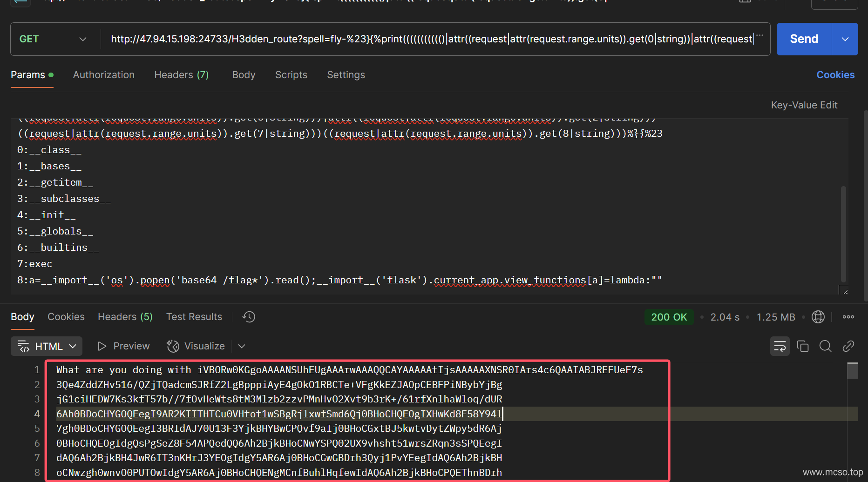This screenshot has width=868, height=482.
Task: Click the textarea resize handle icon
Action: click(843, 289)
